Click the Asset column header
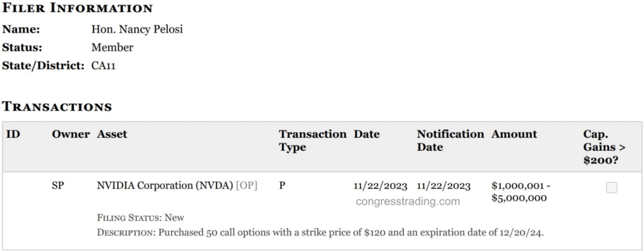Screen dimensions: 644x252 (x=111, y=134)
